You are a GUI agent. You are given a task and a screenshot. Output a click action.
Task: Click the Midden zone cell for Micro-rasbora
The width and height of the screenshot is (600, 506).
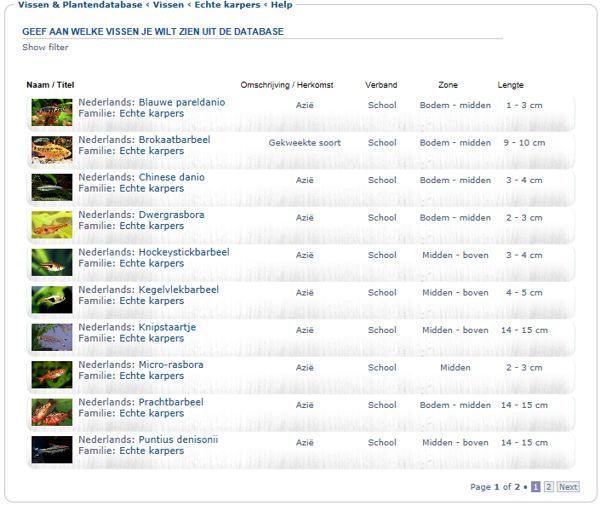pyautogui.click(x=455, y=368)
